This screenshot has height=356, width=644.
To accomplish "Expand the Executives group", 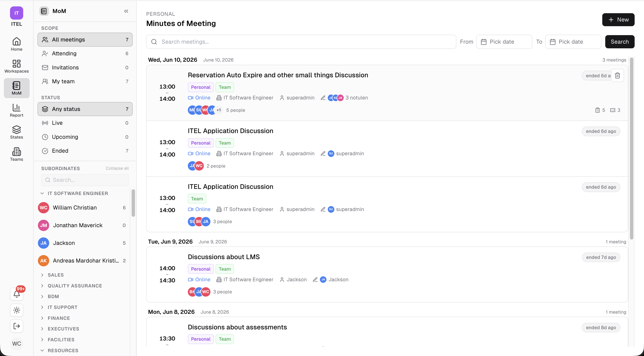I will click(x=42, y=329).
